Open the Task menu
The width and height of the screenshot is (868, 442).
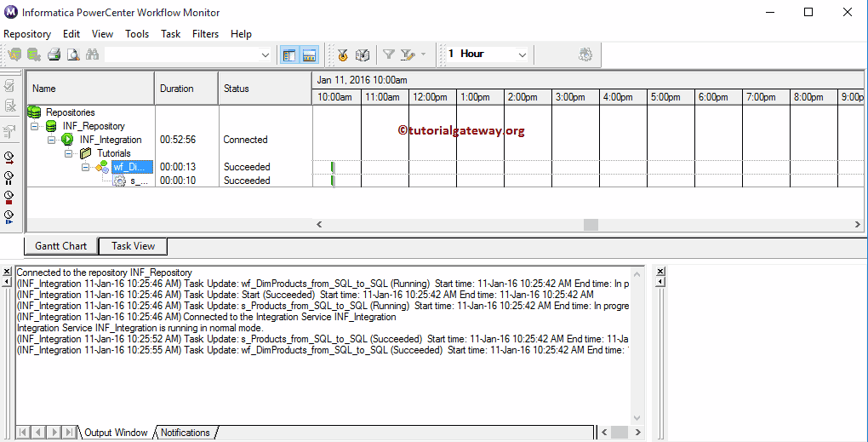(170, 34)
